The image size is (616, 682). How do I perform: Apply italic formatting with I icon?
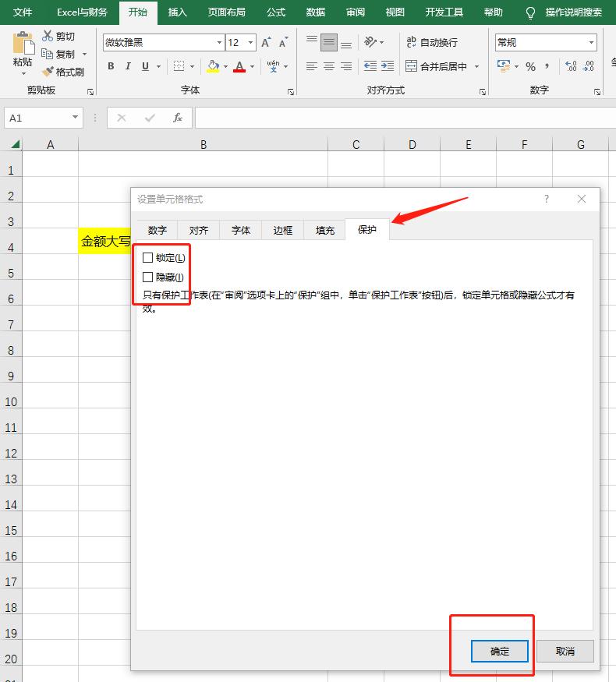[x=129, y=66]
